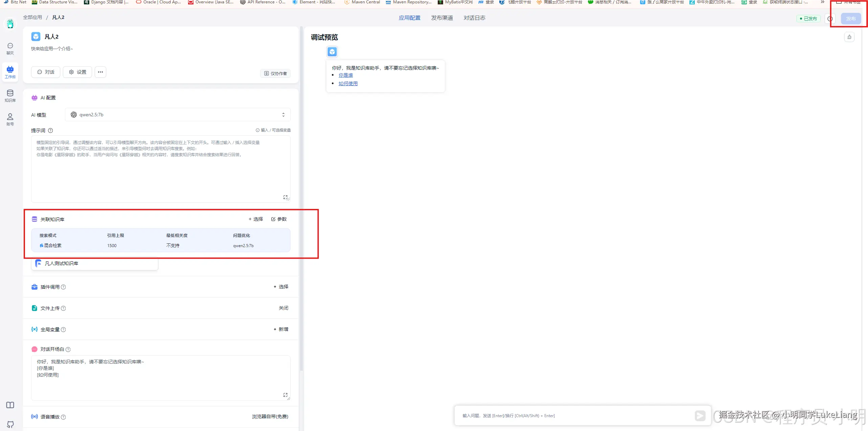The width and height of the screenshot is (868, 431).
Task: Switch to the 发布渠道 tab
Action: coord(442,18)
